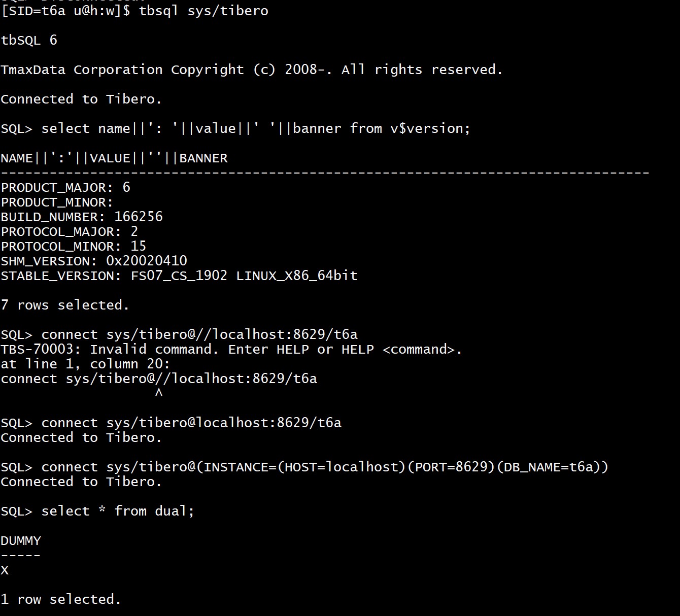This screenshot has width=680, height=616.
Task: Click the TBS-70003 Invalid command error
Action: 231,349
